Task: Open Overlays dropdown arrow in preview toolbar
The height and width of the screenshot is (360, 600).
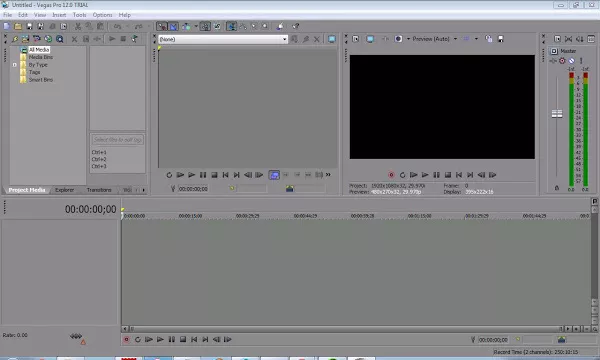Action: point(476,39)
